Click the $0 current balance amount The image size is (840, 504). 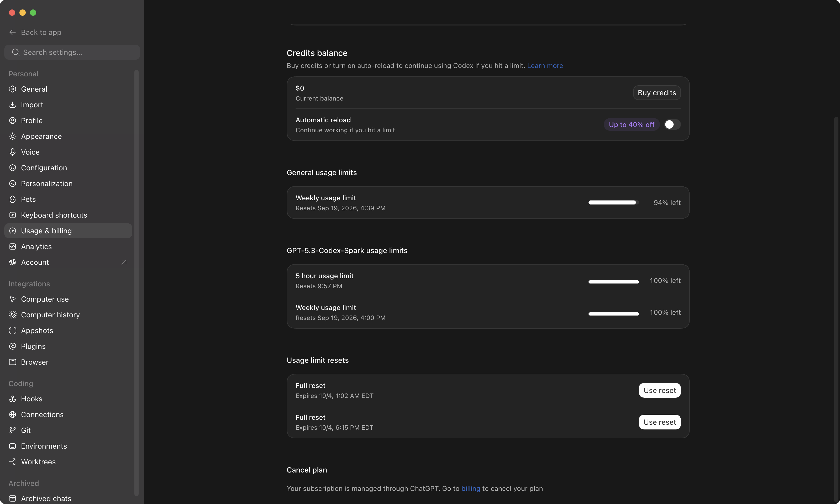[x=300, y=88]
